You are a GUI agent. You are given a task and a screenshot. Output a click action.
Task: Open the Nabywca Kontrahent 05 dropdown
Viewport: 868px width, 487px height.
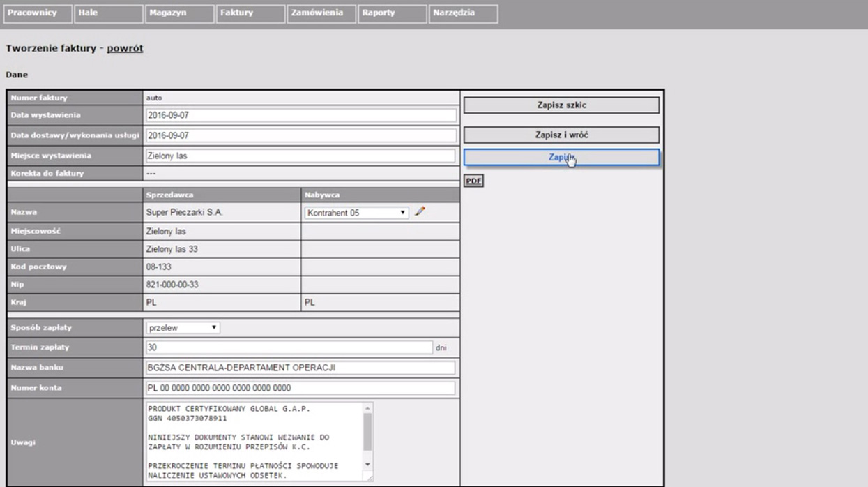click(356, 213)
